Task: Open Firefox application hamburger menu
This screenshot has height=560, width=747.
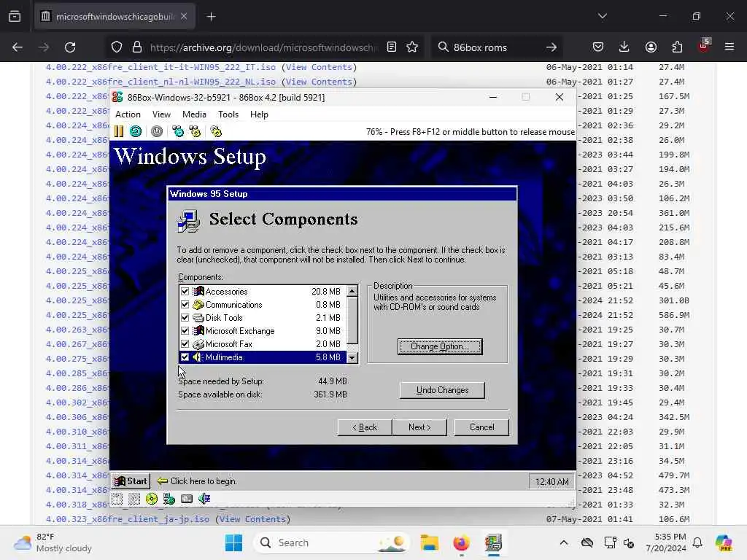Action: pyautogui.click(x=729, y=47)
